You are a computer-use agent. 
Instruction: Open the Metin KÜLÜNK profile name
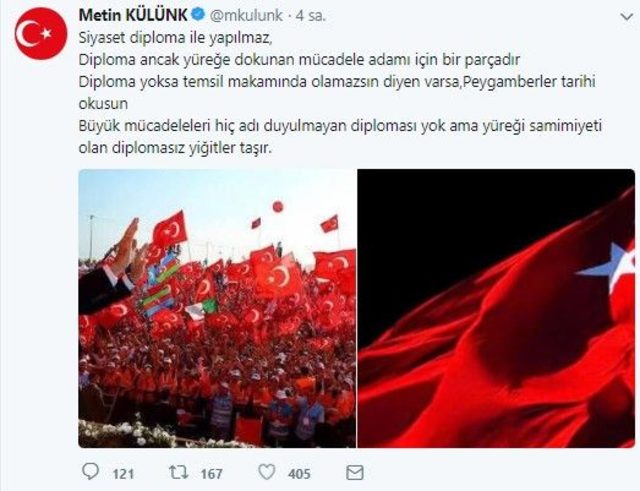133,16
